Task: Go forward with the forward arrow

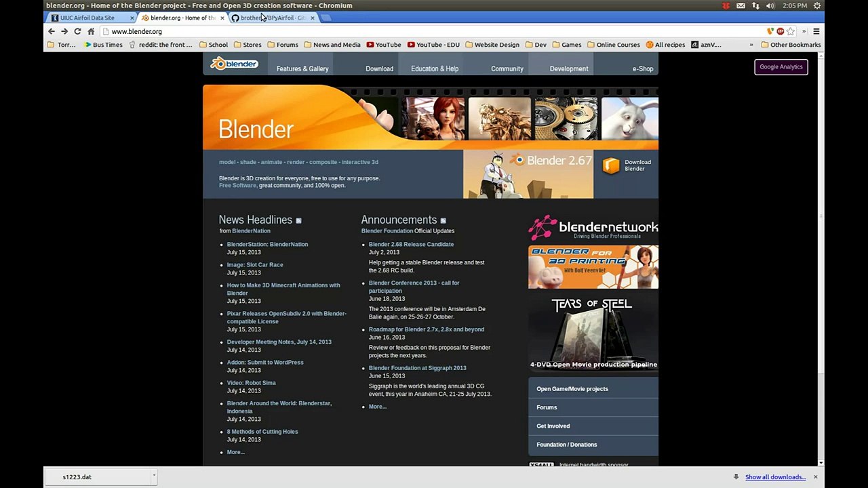Action: tap(64, 31)
